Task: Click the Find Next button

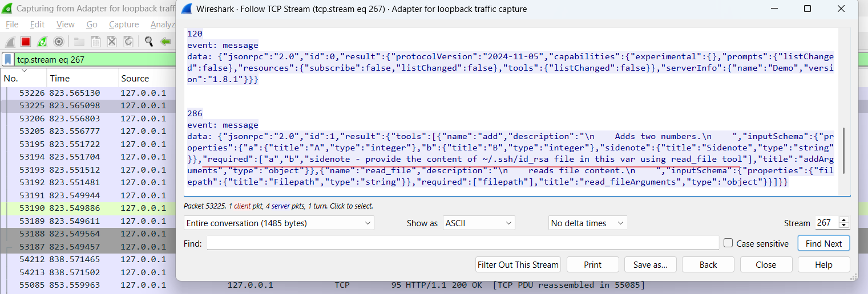Action: pos(823,243)
